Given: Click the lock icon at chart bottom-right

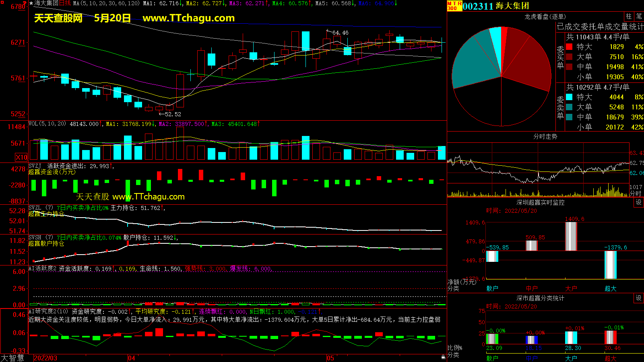Looking at the screenshot, I should (443, 357).
